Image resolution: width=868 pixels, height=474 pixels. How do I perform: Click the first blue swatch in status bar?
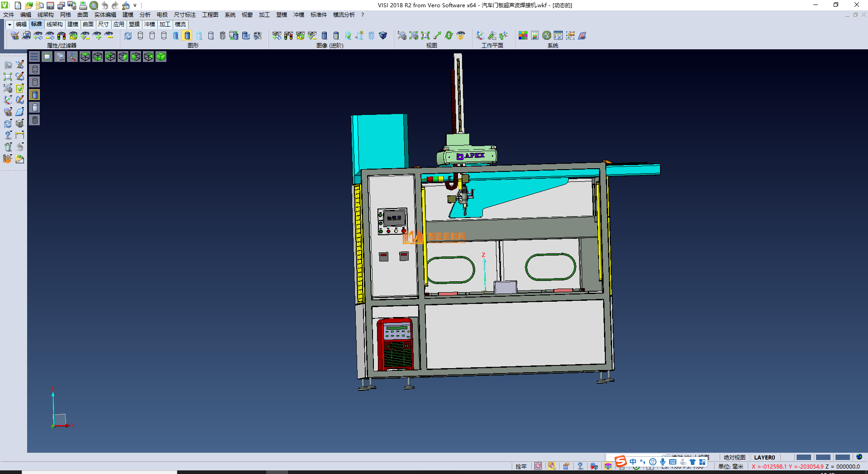pyautogui.click(x=803, y=457)
